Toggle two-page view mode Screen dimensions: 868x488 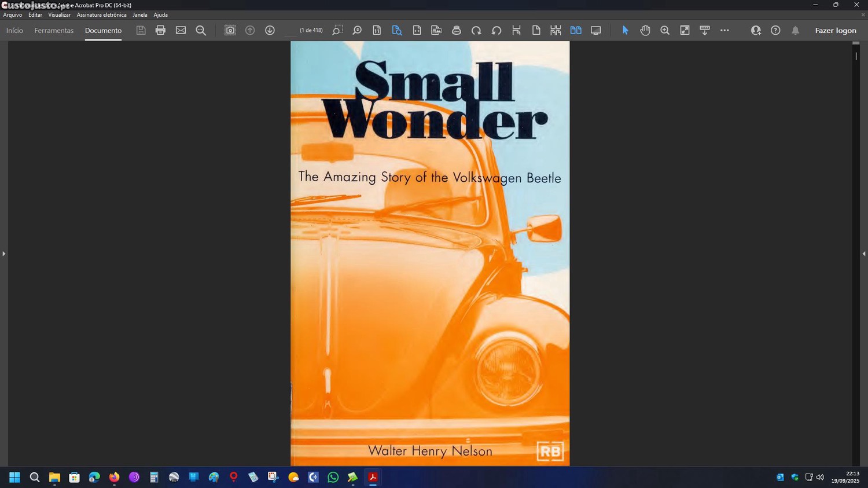tap(576, 30)
